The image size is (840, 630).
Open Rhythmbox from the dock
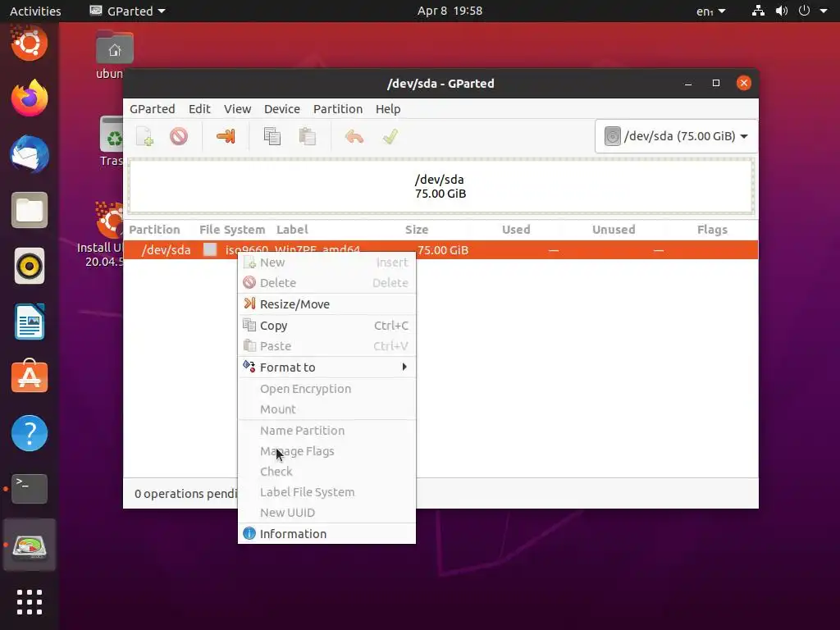point(30,266)
